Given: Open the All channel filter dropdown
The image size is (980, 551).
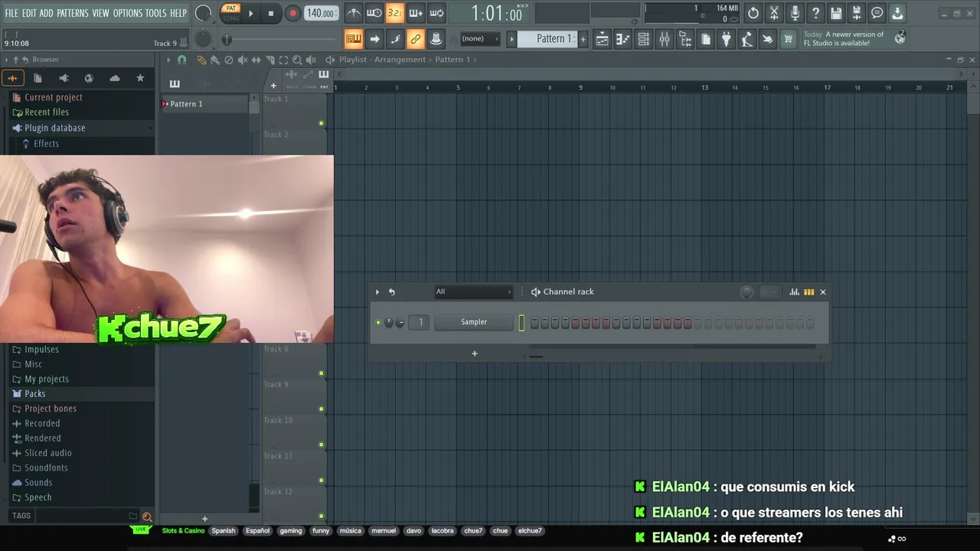Looking at the screenshot, I should point(473,292).
